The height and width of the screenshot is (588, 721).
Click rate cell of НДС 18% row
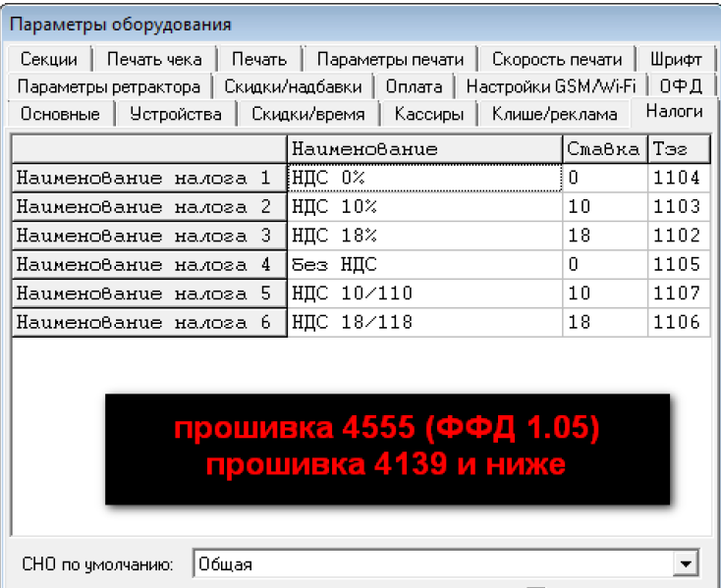coord(605,236)
